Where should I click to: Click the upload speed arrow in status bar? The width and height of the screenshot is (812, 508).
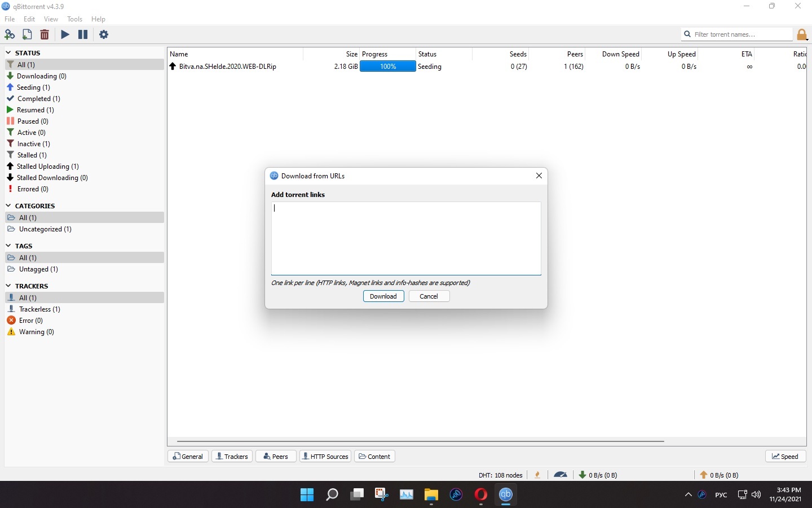point(704,475)
